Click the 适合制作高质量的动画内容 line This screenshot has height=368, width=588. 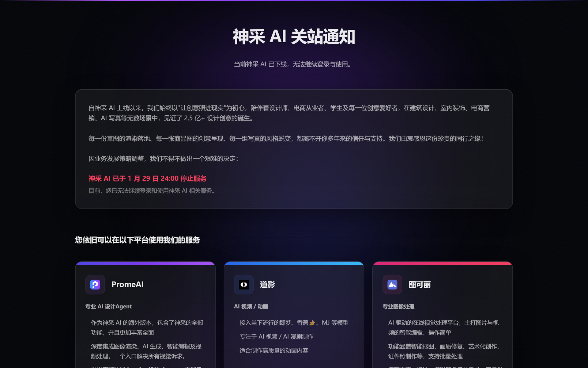pyautogui.click(x=274, y=351)
